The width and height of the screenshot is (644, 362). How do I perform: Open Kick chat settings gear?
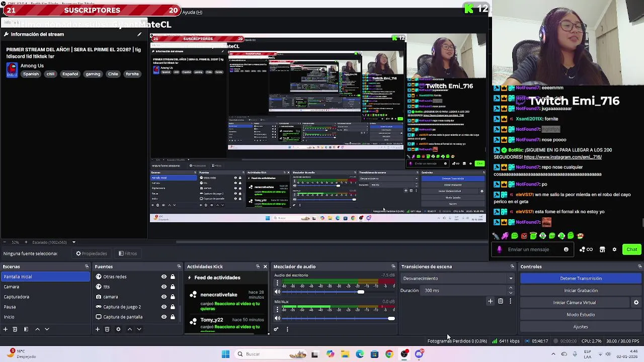[x=614, y=249]
